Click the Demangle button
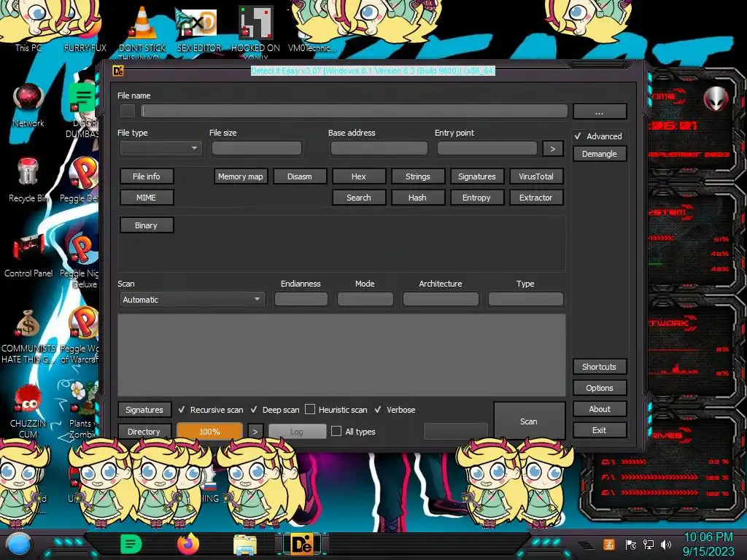747x560 pixels. coord(600,154)
